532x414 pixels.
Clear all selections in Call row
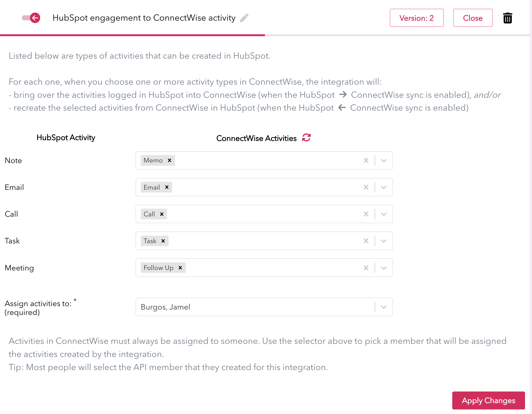click(x=366, y=214)
